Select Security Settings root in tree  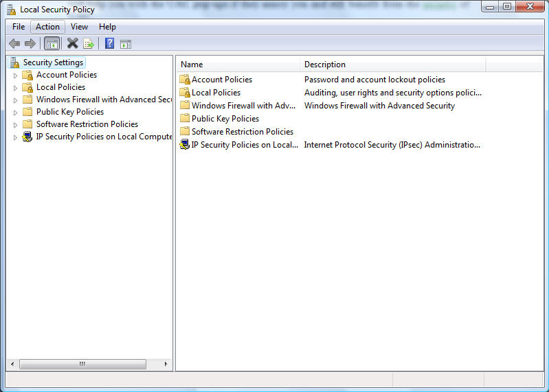(x=53, y=62)
